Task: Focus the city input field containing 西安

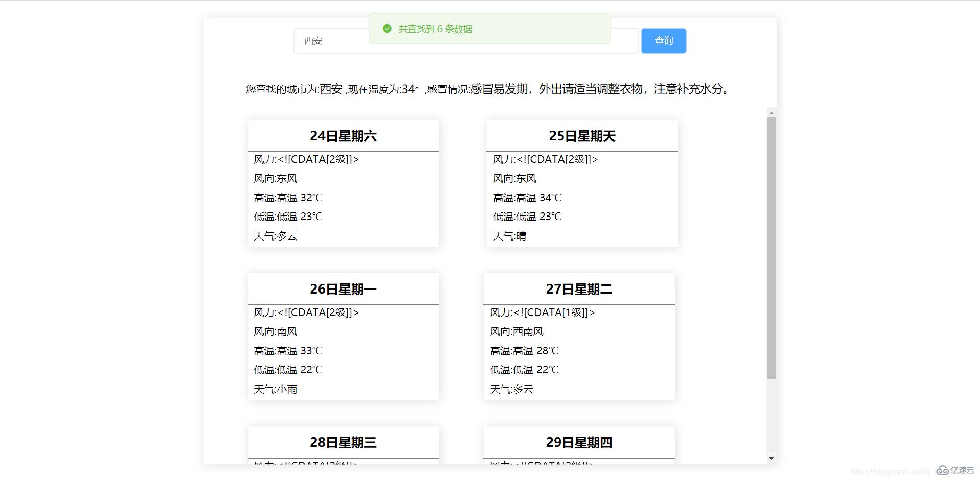Action: click(x=465, y=41)
